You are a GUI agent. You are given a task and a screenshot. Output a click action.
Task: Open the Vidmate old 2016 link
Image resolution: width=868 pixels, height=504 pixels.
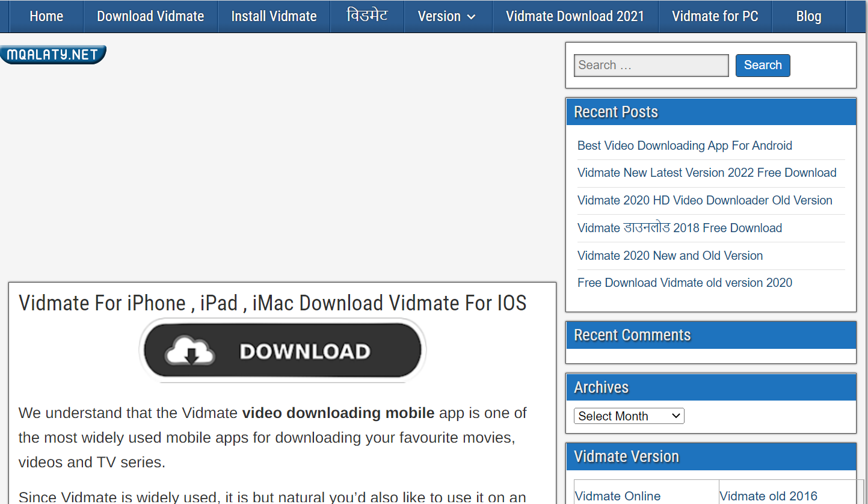(768, 496)
